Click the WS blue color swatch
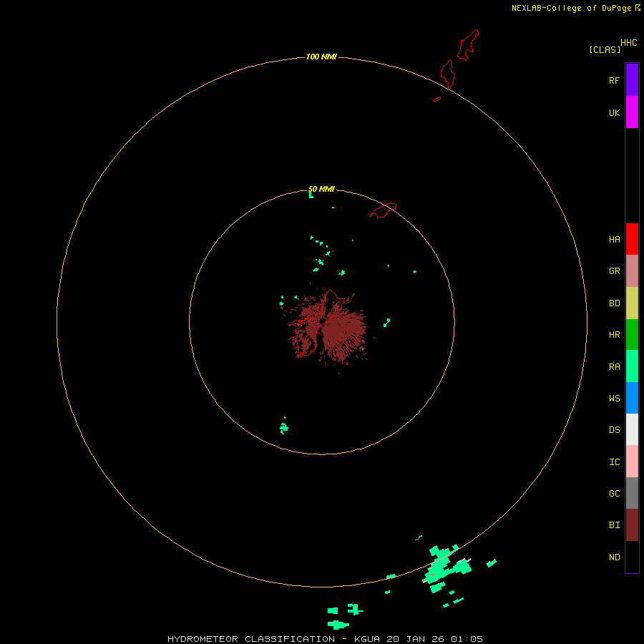Image resolution: width=644 pixels, height=644 pixels. [x=632, y=398]
